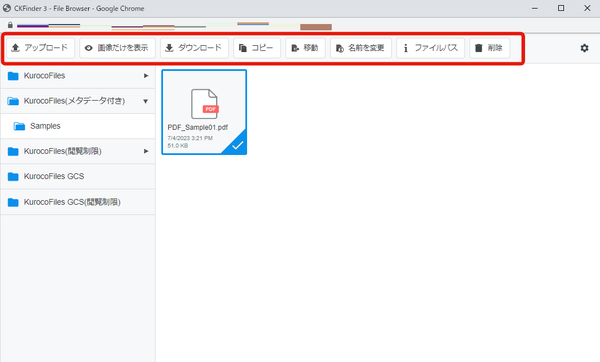Maximize the Chrome window
This screenshot has width=600, height=362.
point(561,8)
